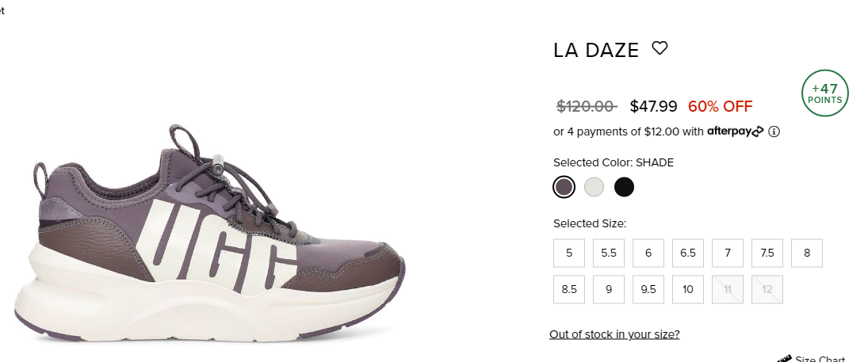Choose size 7.5

point(767,253)
